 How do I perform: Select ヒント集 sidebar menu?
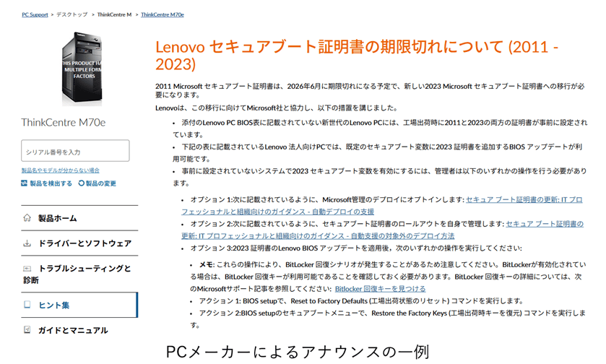pos(79,305)
